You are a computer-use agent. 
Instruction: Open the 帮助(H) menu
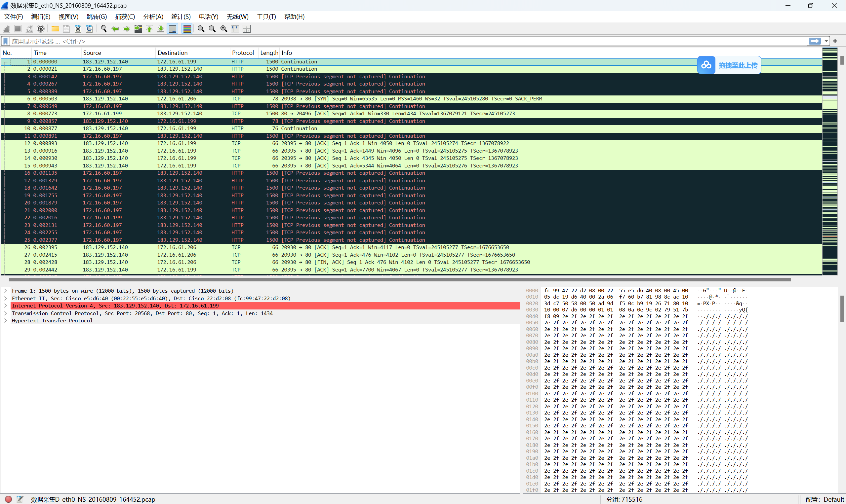click(x=294, y=17)
